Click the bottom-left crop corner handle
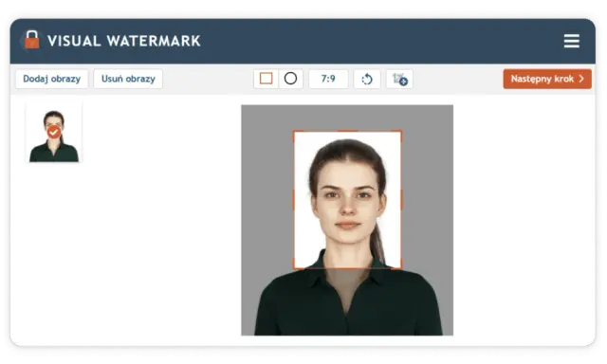 294,267
